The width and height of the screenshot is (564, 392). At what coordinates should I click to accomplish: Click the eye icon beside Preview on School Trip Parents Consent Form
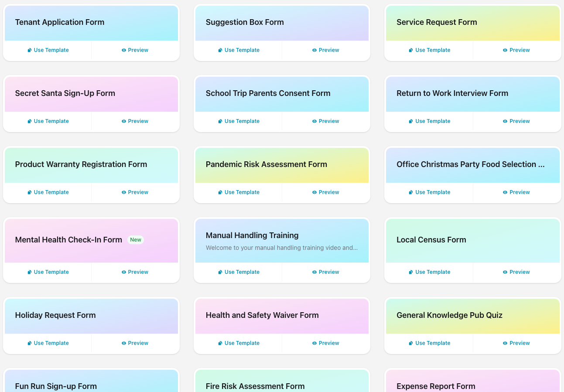[314, 121]
